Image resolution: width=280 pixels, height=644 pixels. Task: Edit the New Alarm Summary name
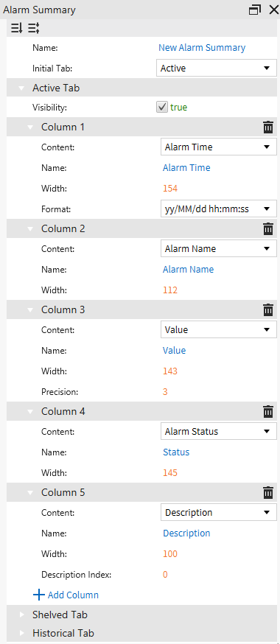pyautogui.click(x=202, y=48)
